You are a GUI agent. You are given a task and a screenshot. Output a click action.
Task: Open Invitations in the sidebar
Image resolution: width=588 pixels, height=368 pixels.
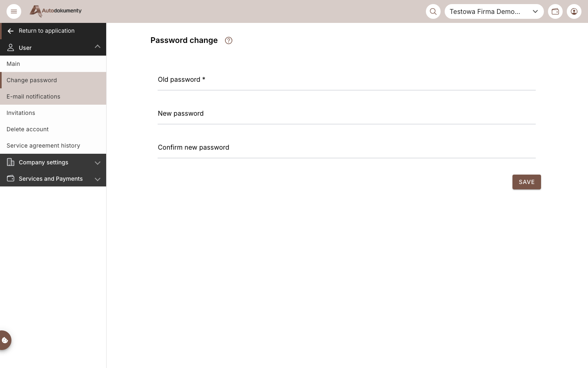click(53, 113)
